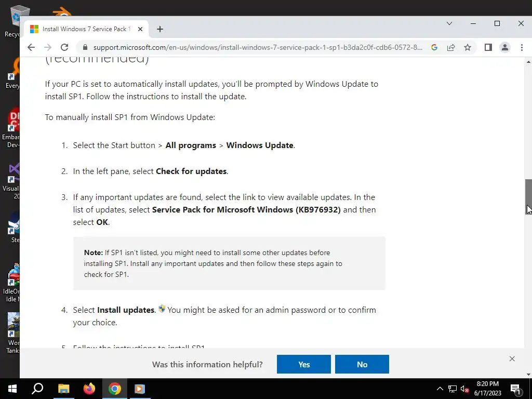
Task: Click the text 'All programs'
Action: (191, 145)
